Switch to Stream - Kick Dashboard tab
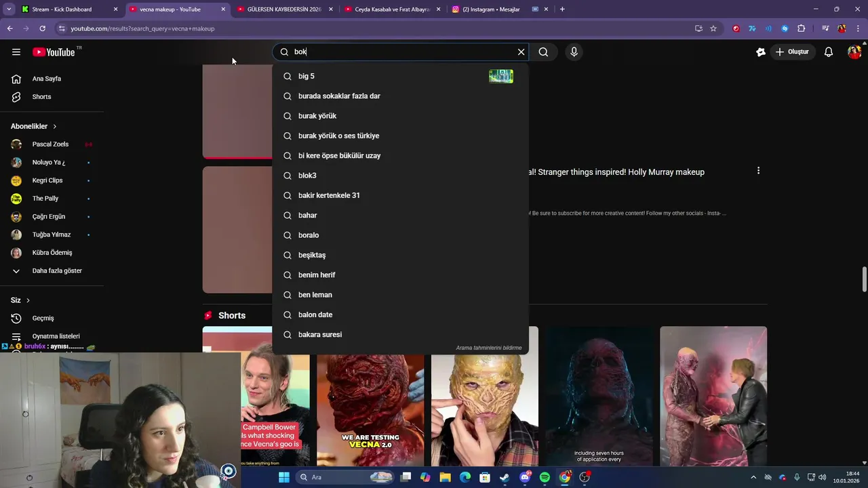 [x=68, y=9]
